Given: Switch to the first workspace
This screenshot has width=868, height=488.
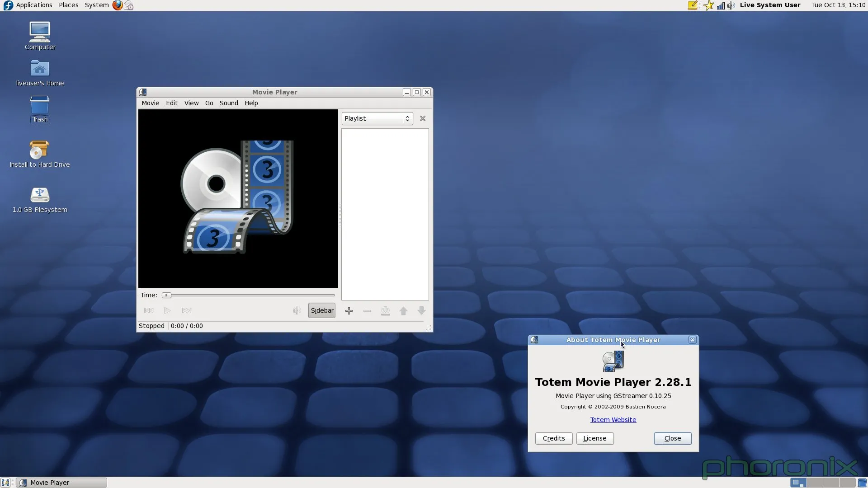Looking at the screenshot, I should 798,483.
